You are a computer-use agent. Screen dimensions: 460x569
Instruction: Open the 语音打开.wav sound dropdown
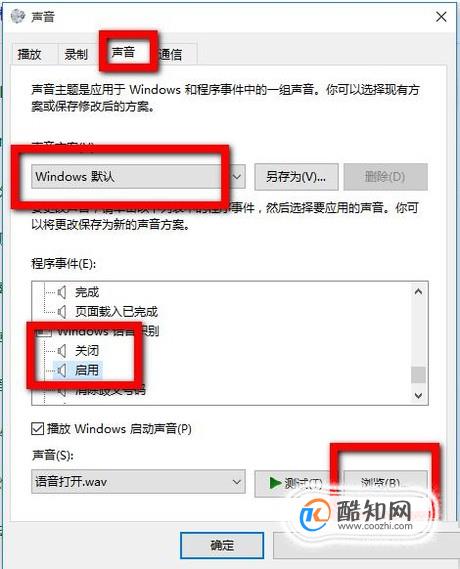(x=138, y=482)
